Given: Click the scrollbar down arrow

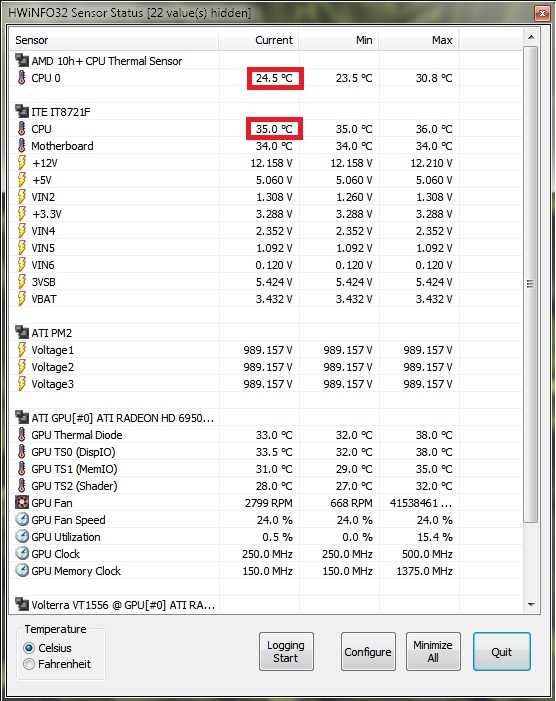Looking at the screenshot, I should [x=531, y=604].
